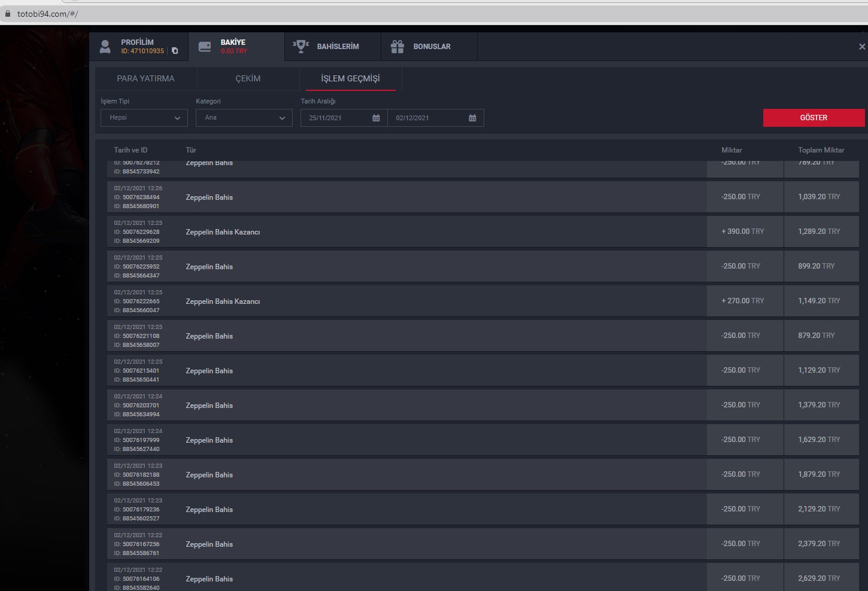Click the trophy icon for Bahislerim
This screenshot has height=591, width=868.
pos(301,46)
